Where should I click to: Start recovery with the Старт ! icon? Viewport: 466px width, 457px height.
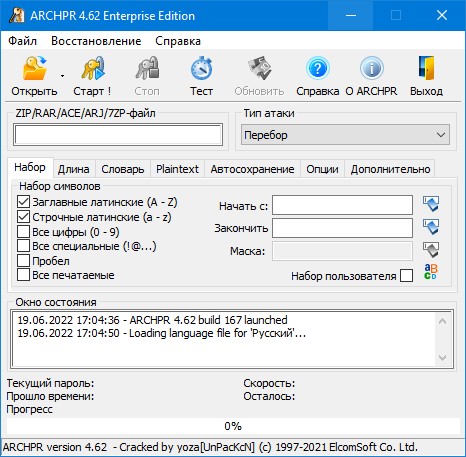pos(92,76)
